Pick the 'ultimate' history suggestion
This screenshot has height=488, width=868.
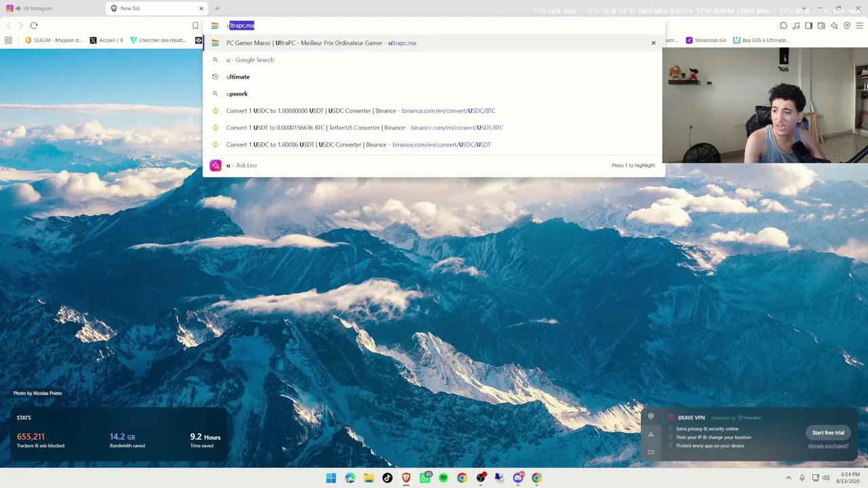point(434,77)
